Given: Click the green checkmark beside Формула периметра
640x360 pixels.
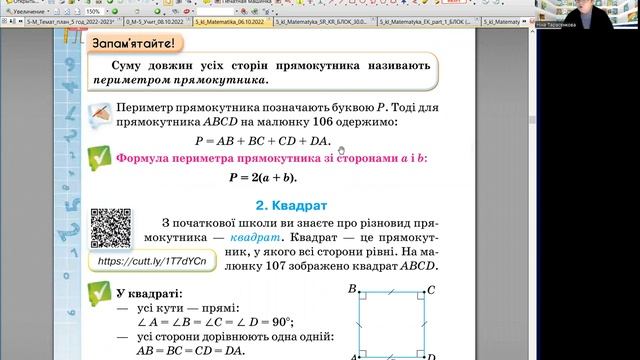Looking at the screenshot, I should [99, 158].
